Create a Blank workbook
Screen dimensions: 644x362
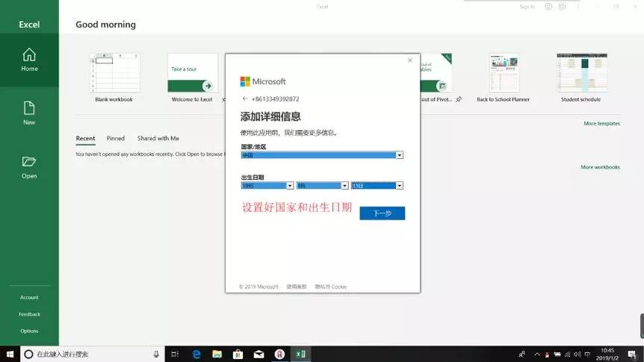[114, 78]
